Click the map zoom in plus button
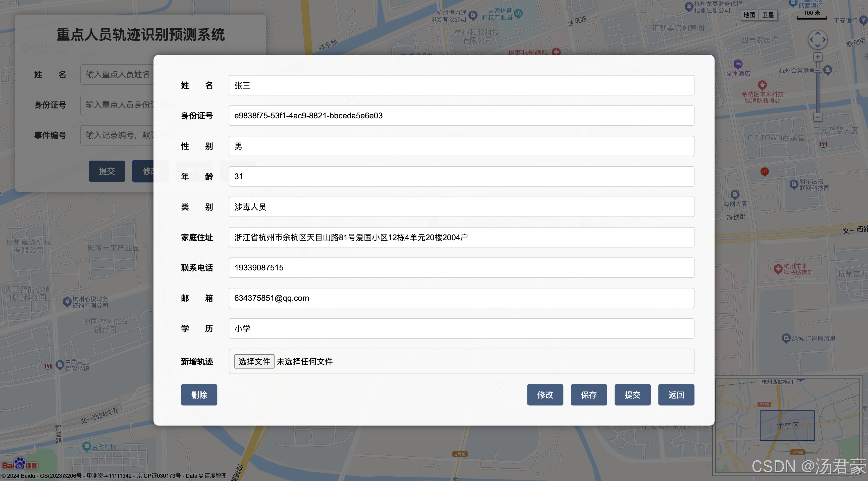This screenshot has width=868, height=481. pyautogui.click(x=818, y=57)
